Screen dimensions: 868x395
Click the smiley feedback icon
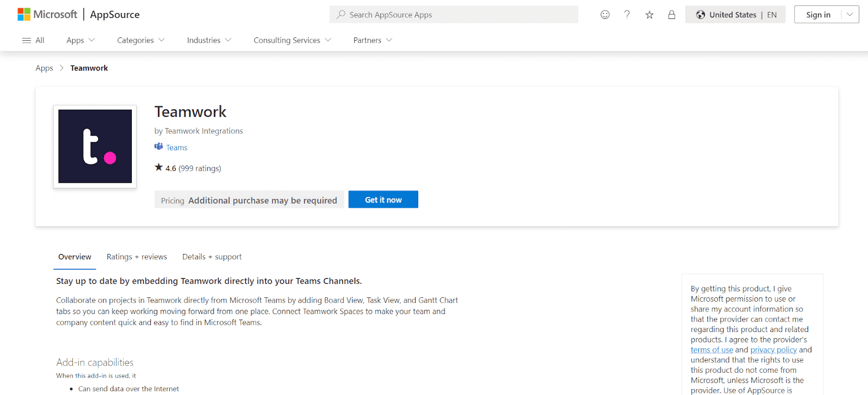(x=605, y=15)
